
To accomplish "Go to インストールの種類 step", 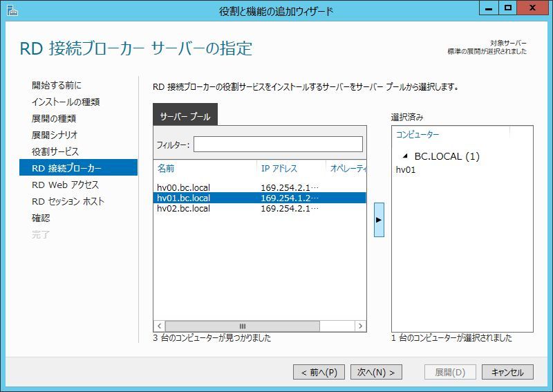I will pyautogui.click(x=66, y=102).
